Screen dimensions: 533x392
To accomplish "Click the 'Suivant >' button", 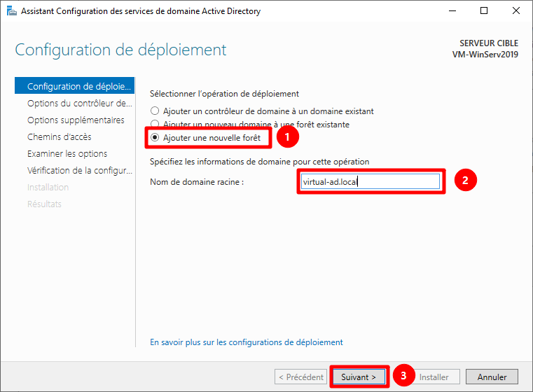I will point(359,377).
